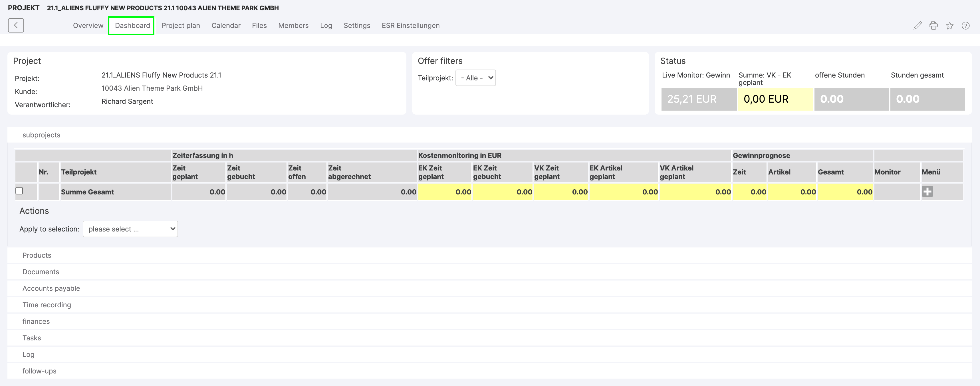Click responsible person Richard Sargent
The height and width of the screenshot is (386, 980).
pos(127,101)
